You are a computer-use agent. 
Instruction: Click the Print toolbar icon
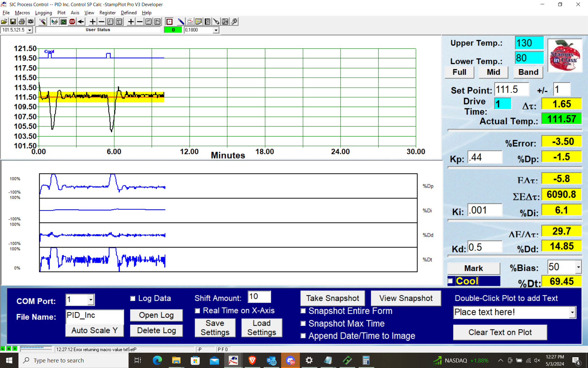pos(22,21)
